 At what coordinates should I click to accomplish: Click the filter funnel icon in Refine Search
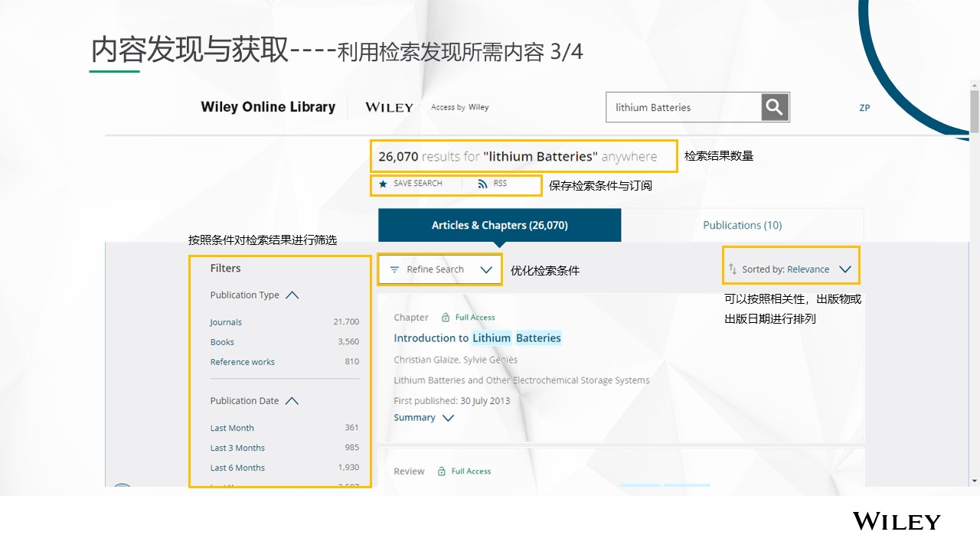point(394,269)
